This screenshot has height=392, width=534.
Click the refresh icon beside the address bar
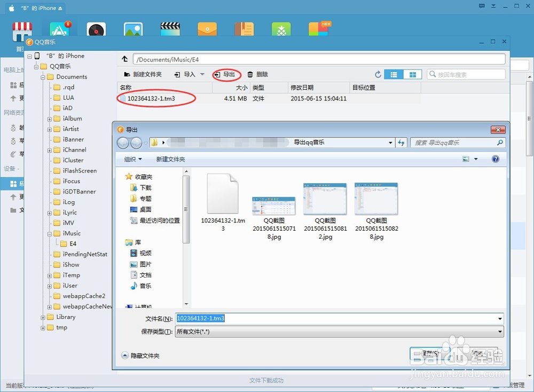click(401, 143)
